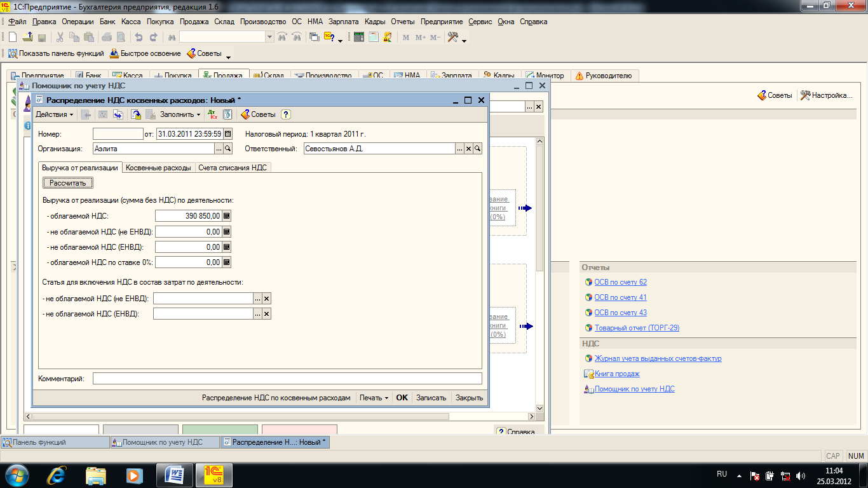Open the Зарплата menu
The width and height of the screenshot is (868, 488).
click(x=344, y=22)
